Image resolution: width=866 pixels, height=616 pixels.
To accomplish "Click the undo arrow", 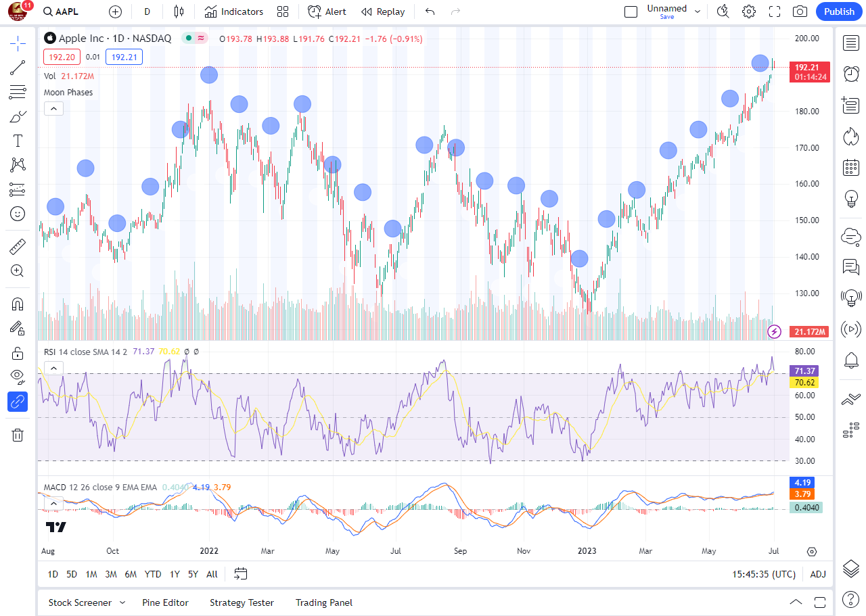I will pyautogui.click(x=430, y=11).
